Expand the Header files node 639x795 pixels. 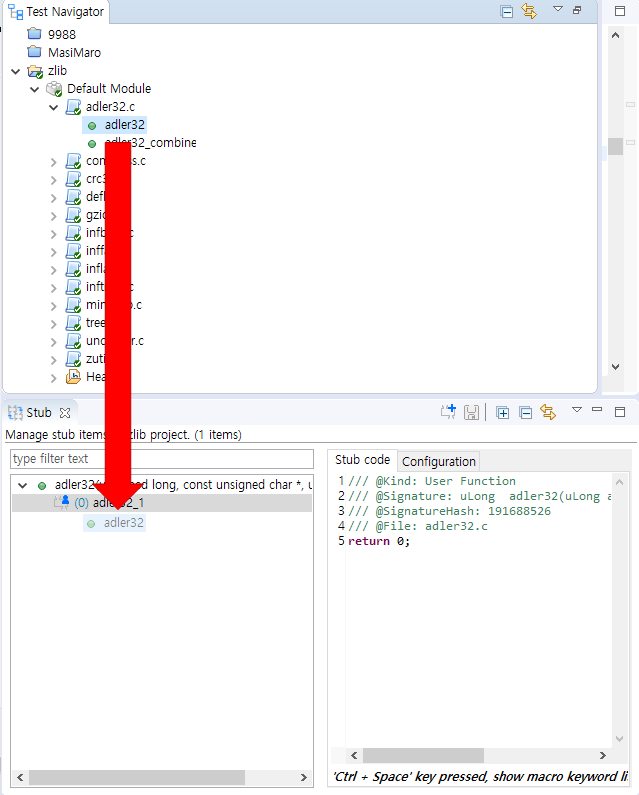[54, 378]
